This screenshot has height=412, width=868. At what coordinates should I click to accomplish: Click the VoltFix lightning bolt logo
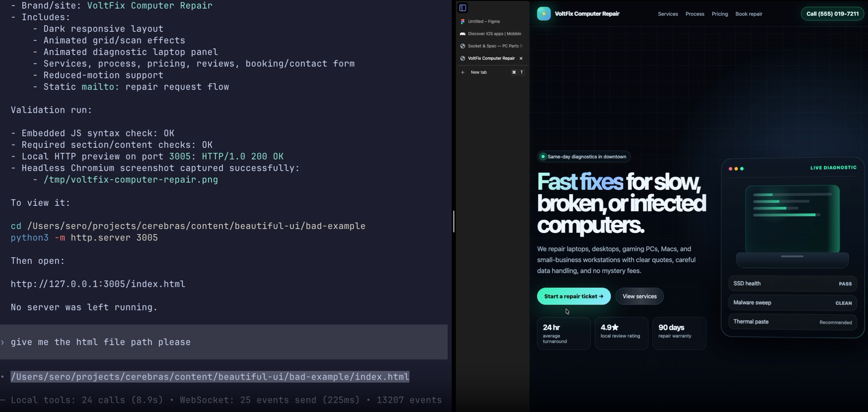544,14
